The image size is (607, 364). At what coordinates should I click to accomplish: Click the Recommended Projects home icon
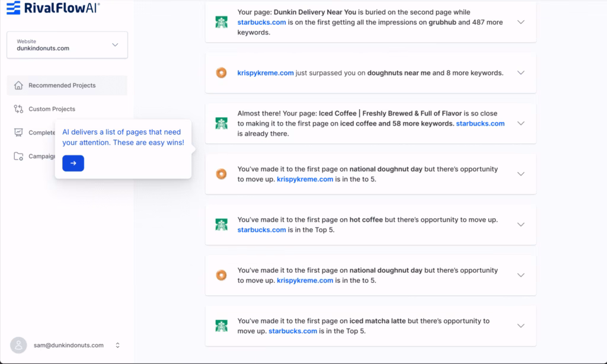(x=18, y=85)
